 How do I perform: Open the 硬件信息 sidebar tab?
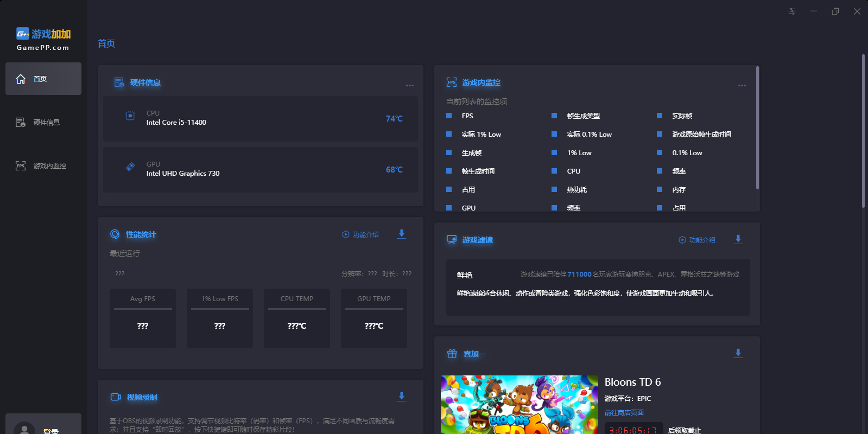(43, 123)
